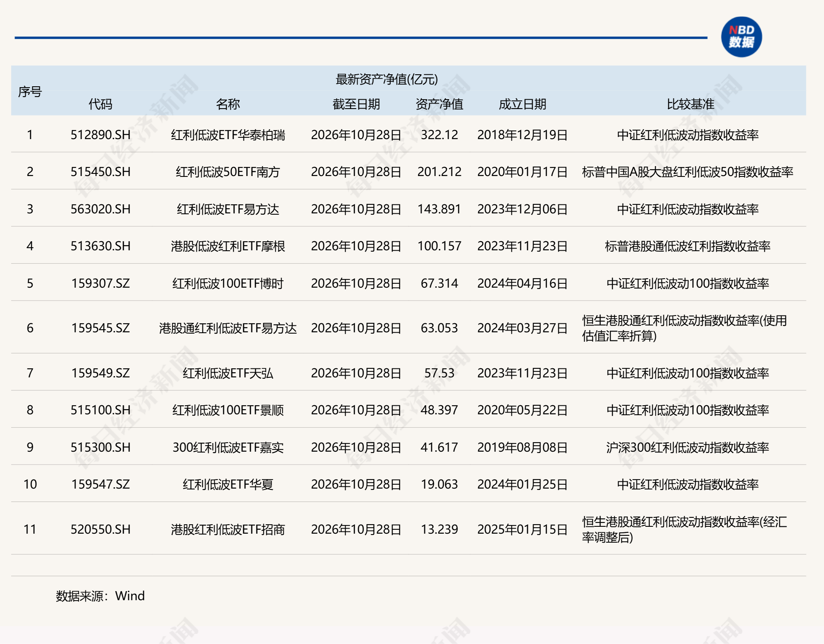The width and height of the screenshot is (824, 644).
Task: Select inception date 2023年12月06日
Action: pyautogui.click(x=522, y=209)
